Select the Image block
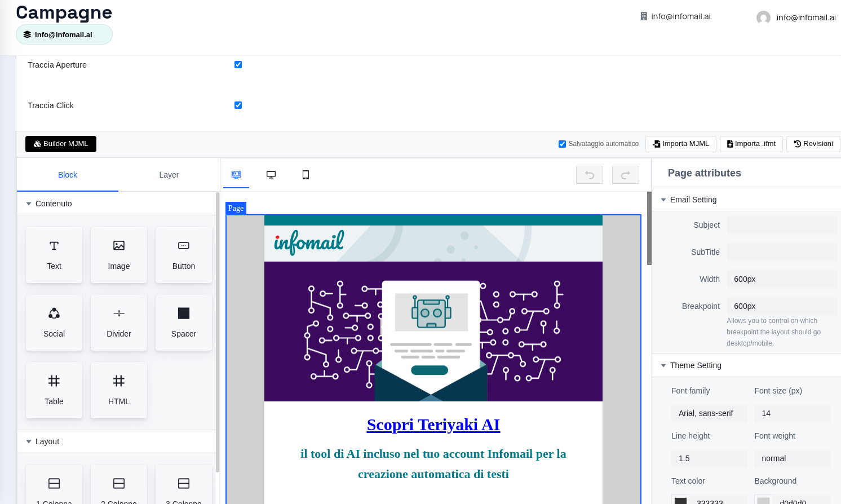 [119, 255]
